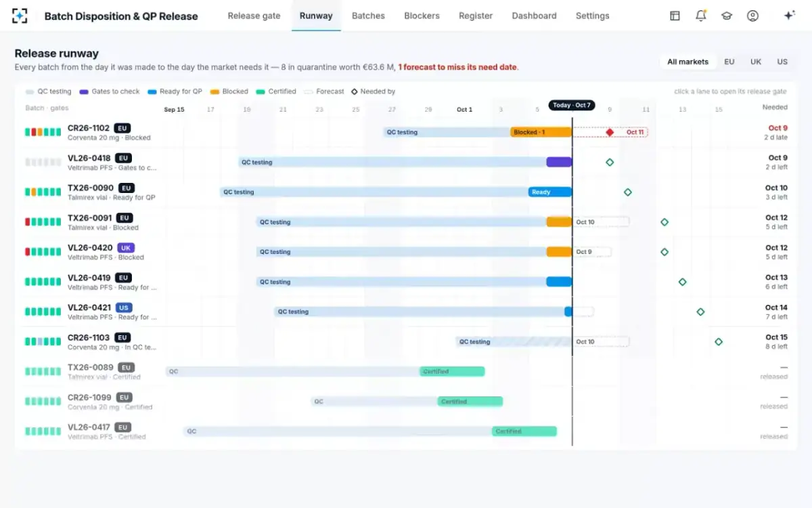Image resolution: width=812 pixels, height=508 pixels.
Task: Switch to the Dashboard tab
Action: [534, 16]
